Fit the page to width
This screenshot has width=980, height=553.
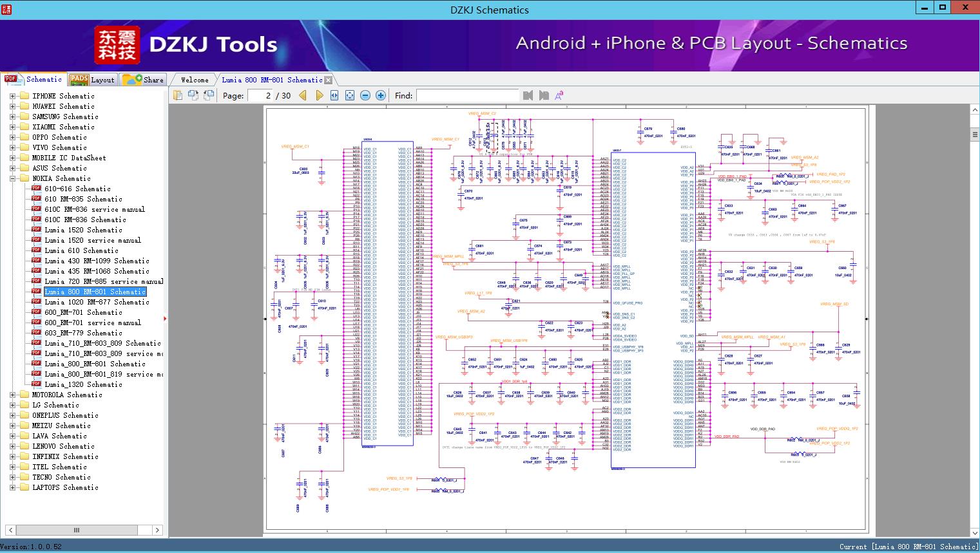click(334, 95)
